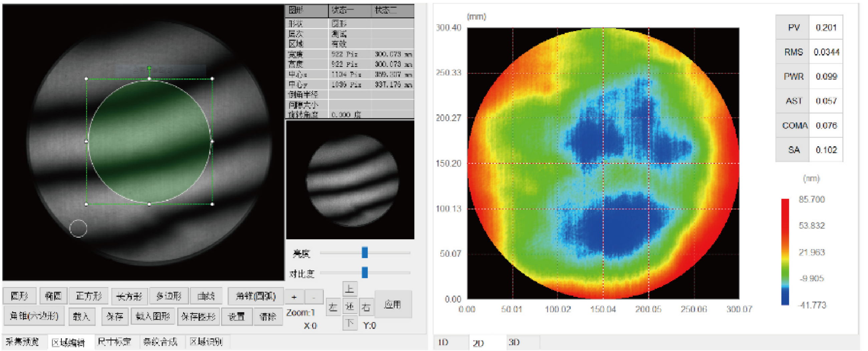Screen dimensions: 868x351
Task: Click the green rotation handle above selection
Action: (149, 68)
